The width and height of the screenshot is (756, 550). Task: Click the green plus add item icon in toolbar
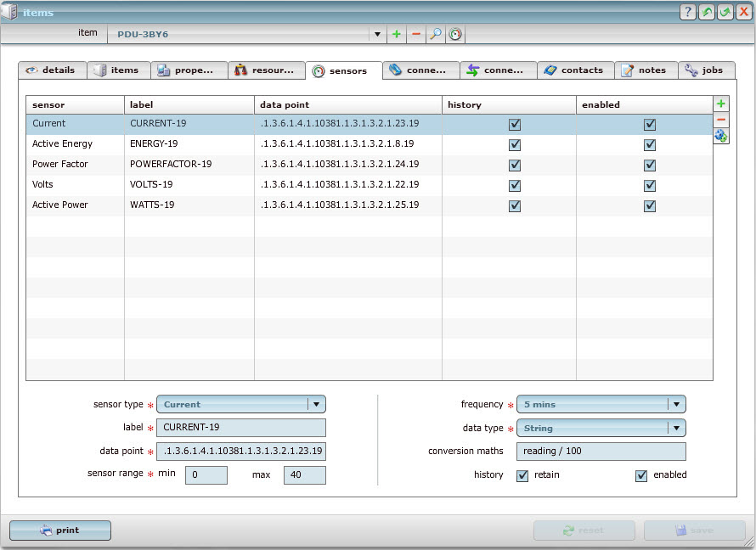pos(396,34)
